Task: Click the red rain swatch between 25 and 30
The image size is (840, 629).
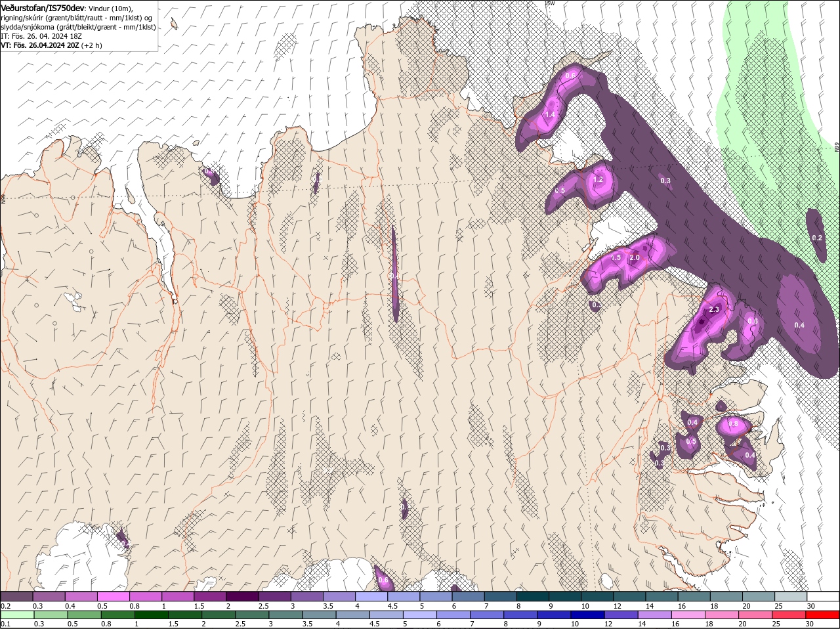Action: coord(789,615)
